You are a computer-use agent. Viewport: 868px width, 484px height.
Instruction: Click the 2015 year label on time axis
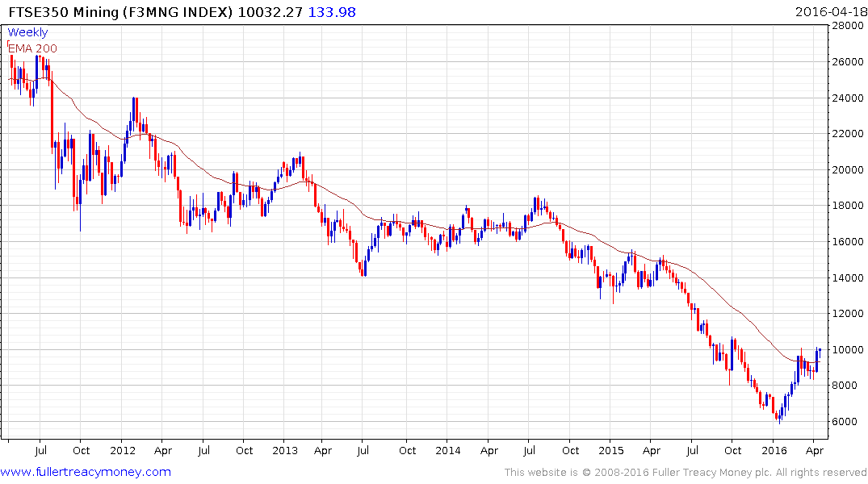pos(610,450)
